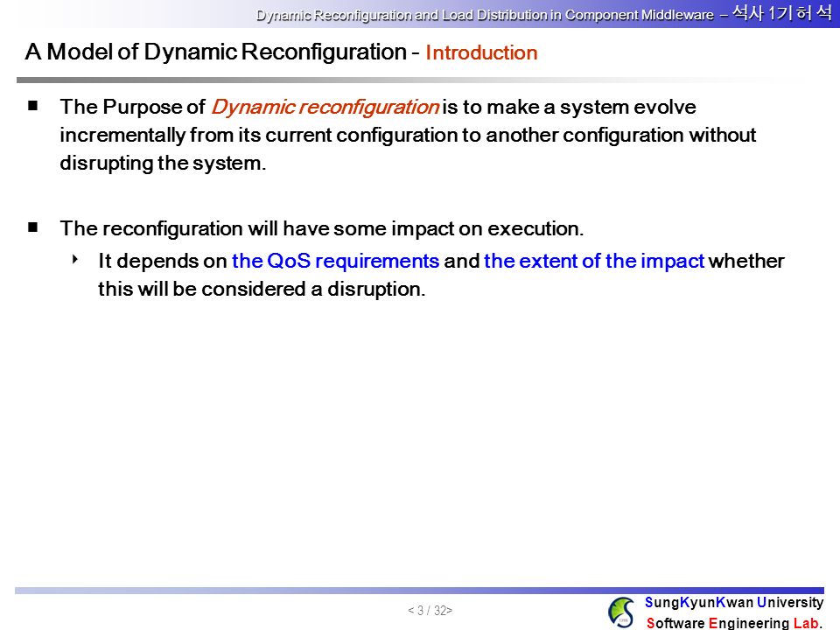Click the red 'Introduction' subtitle
The image size is (840, 630).
481,52
